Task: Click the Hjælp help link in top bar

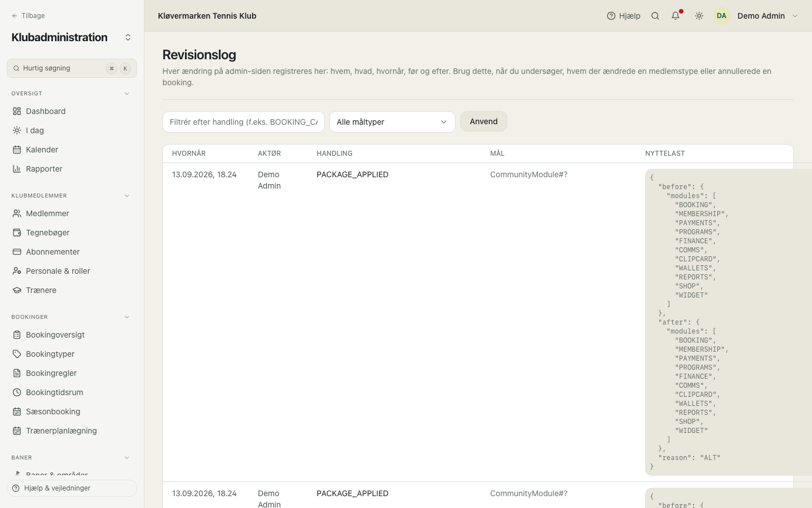Action: click(624, 16)
